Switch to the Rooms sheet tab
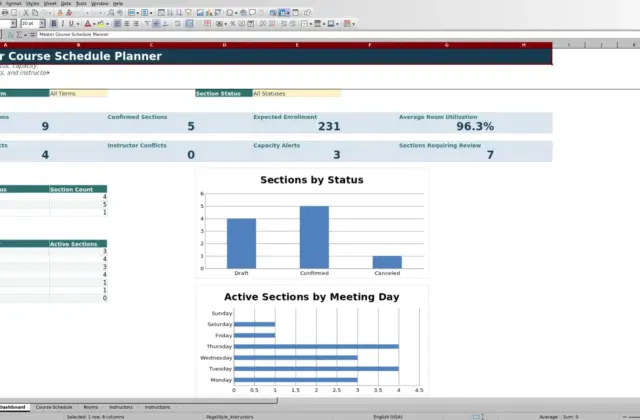Image resolution: width=640 pixels, height=420 pixels. [91, 407]
